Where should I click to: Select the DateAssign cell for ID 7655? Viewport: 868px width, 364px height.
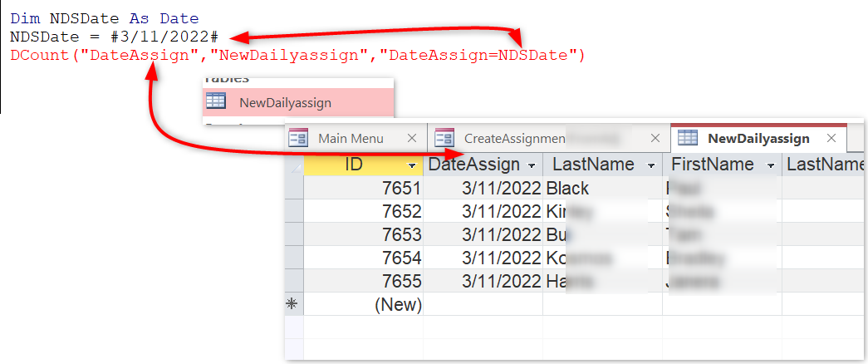point(483,281)
